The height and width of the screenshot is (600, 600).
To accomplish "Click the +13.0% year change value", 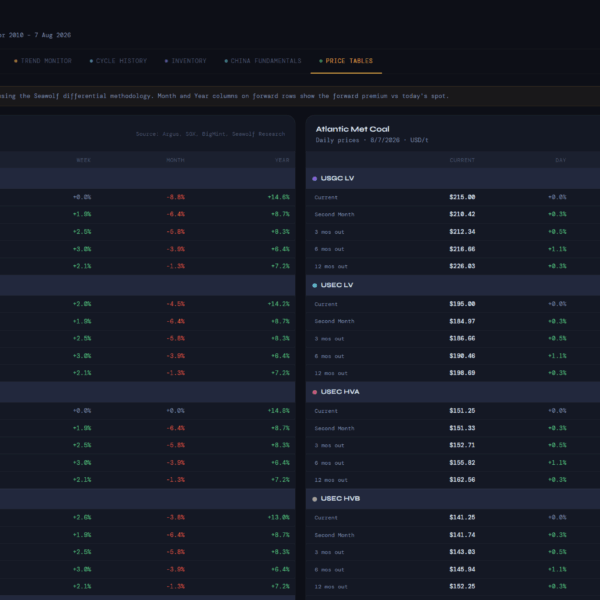I will 279,517.
